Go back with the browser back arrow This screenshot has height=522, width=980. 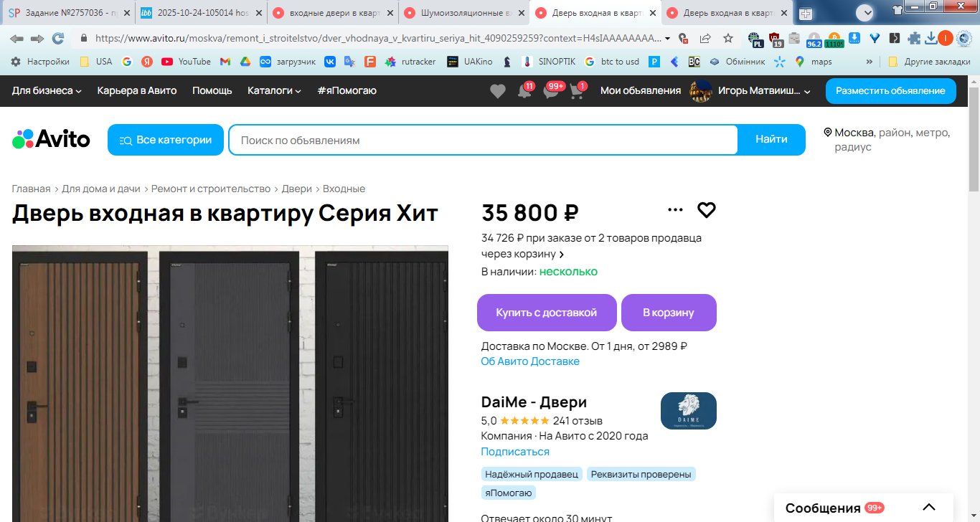16,39
